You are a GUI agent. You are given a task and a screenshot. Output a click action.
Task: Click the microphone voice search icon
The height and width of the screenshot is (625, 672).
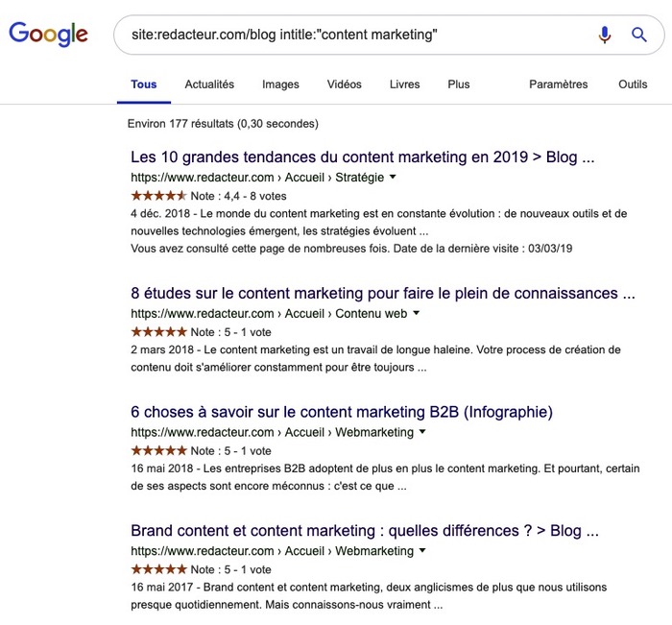(x=604, y=36)
